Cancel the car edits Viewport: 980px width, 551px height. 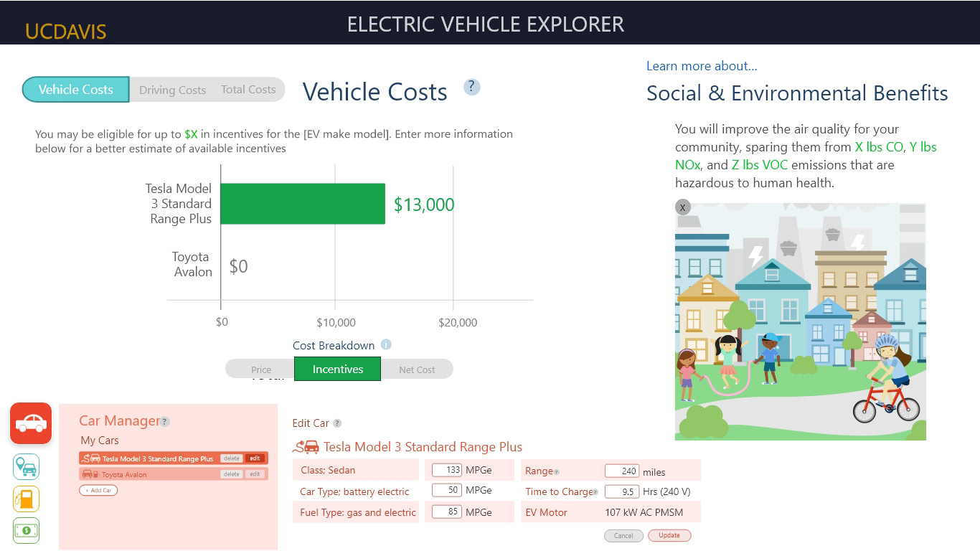(623, 535)
